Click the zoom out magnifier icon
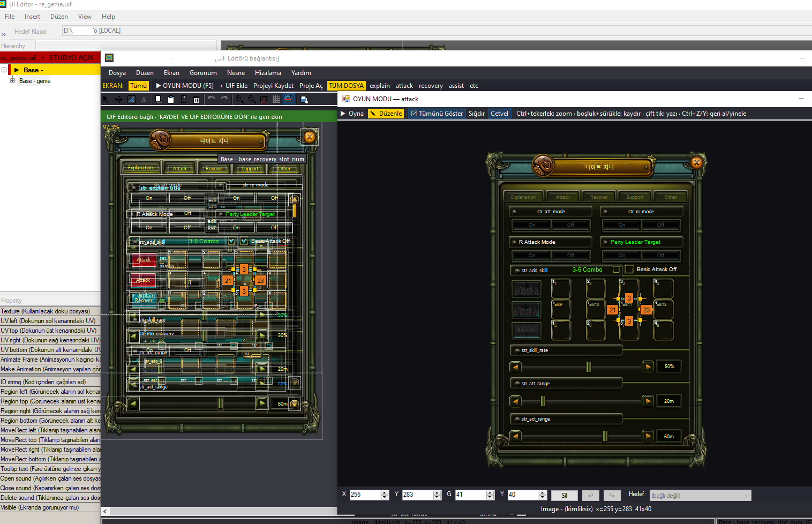 (252, 99)
